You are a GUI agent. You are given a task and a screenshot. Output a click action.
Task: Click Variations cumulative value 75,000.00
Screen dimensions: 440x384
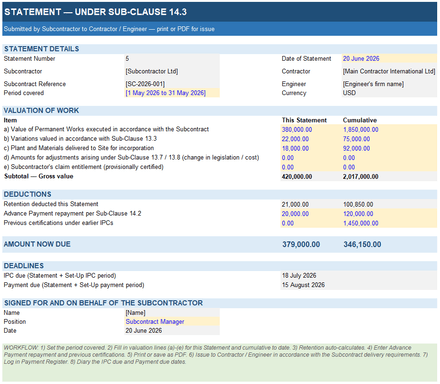(389, 139)
